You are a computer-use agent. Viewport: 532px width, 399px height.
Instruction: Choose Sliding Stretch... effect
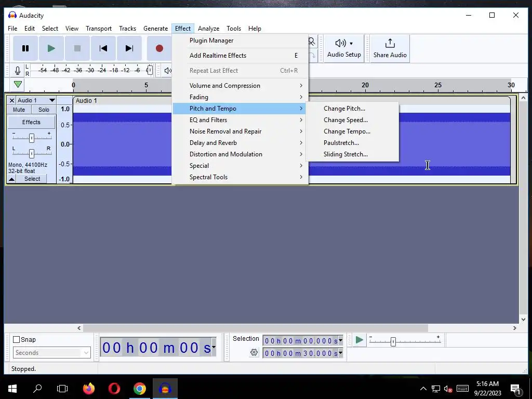tap(353, 154)
